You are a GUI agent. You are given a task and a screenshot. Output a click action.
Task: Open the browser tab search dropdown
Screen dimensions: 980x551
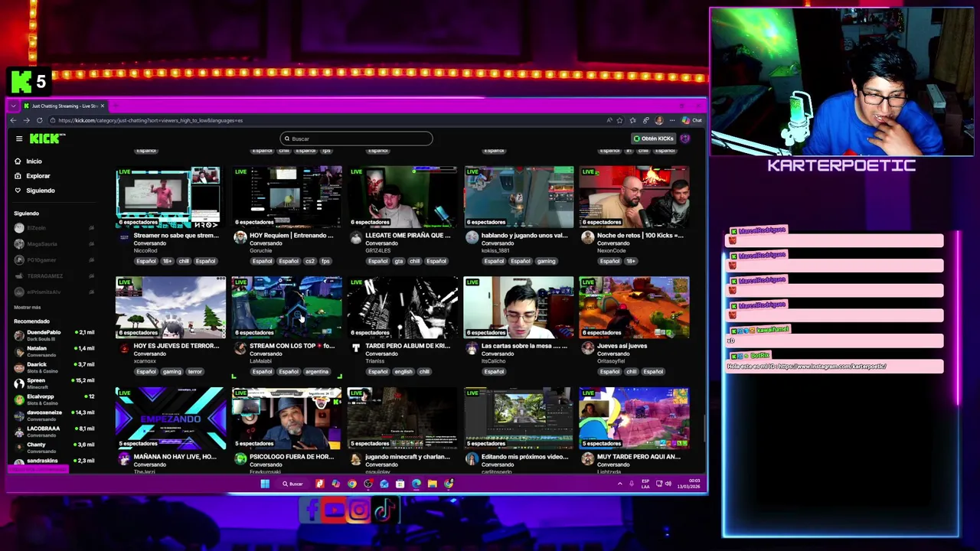[13, 106]
